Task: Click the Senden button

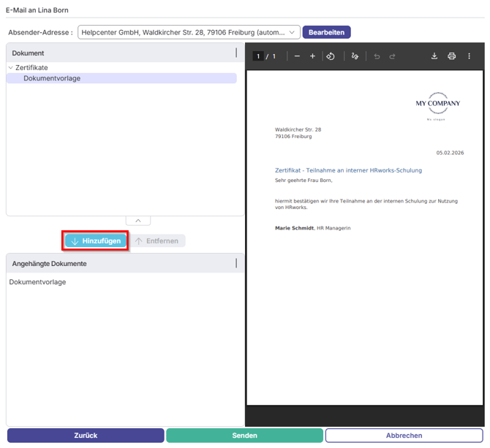Action: [244, 436]
